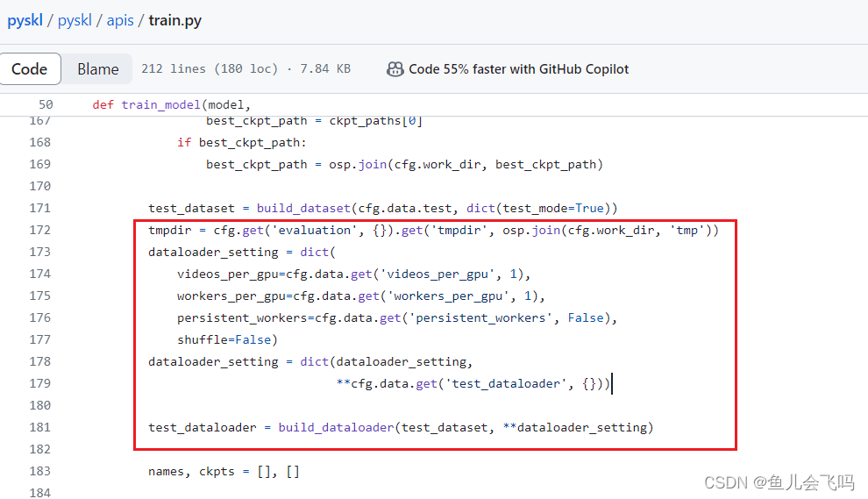Select line number 177
This screenshot has height=499, width=868.
[x=39, y=339]
